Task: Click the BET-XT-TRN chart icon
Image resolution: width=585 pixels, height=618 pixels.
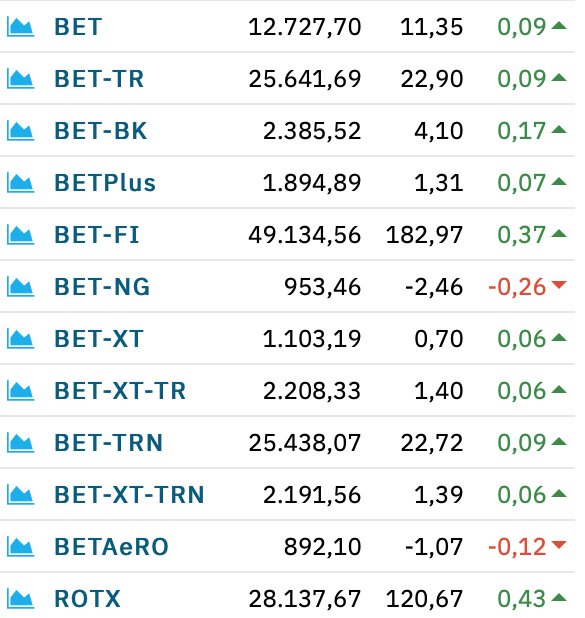Action: 21,495
